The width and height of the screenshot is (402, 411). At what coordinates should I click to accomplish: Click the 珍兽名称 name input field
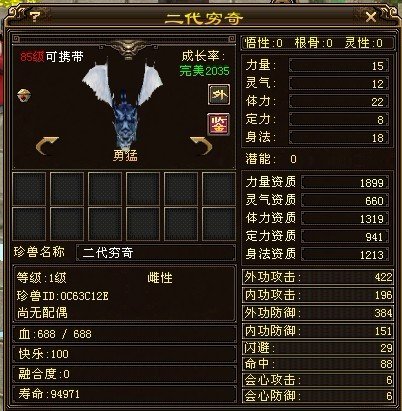pyautogui.click(x=156, y=253)
